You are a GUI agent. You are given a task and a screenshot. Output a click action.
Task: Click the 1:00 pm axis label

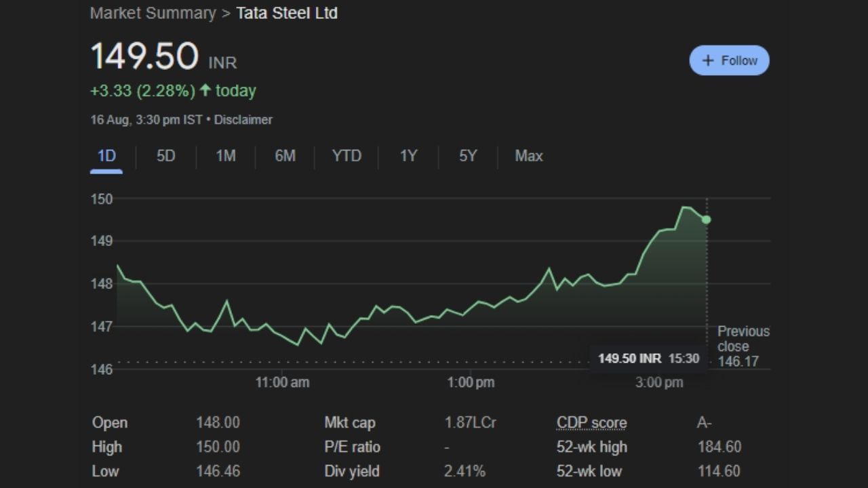click(471, 382)
